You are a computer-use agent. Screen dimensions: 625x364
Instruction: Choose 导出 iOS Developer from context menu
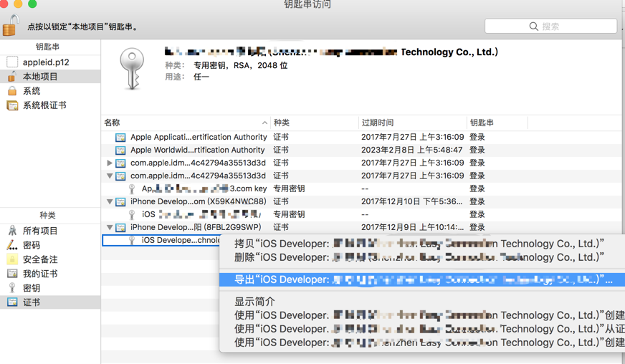[x=422, y=279]
